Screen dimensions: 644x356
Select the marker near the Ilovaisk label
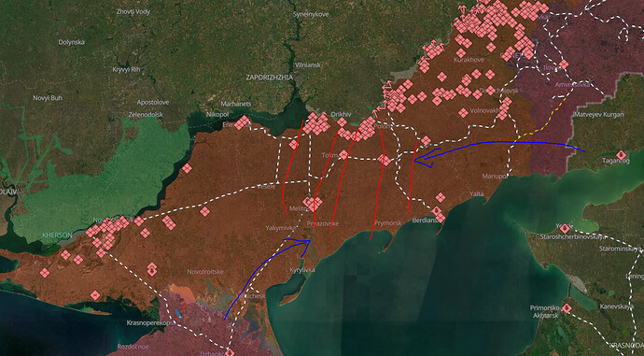564,64
